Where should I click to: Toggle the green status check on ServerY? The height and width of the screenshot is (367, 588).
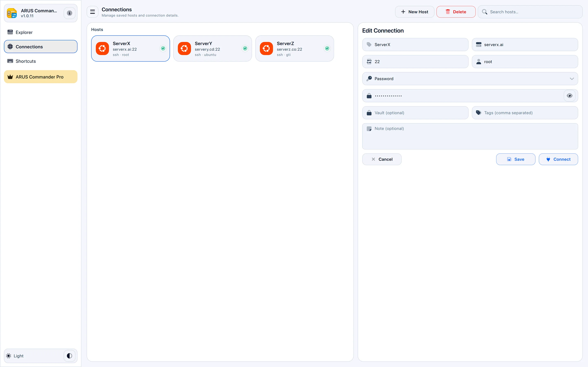point(245,48)
